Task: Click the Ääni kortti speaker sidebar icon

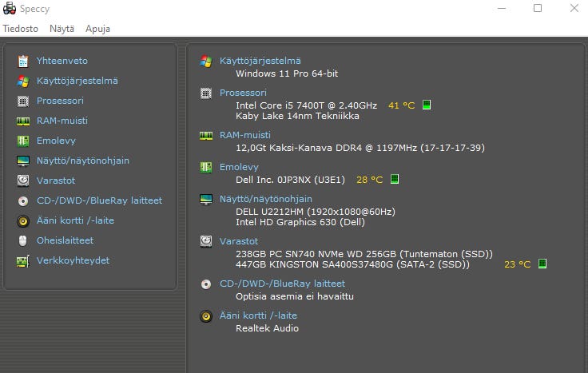Action: [x=22, y=220]
